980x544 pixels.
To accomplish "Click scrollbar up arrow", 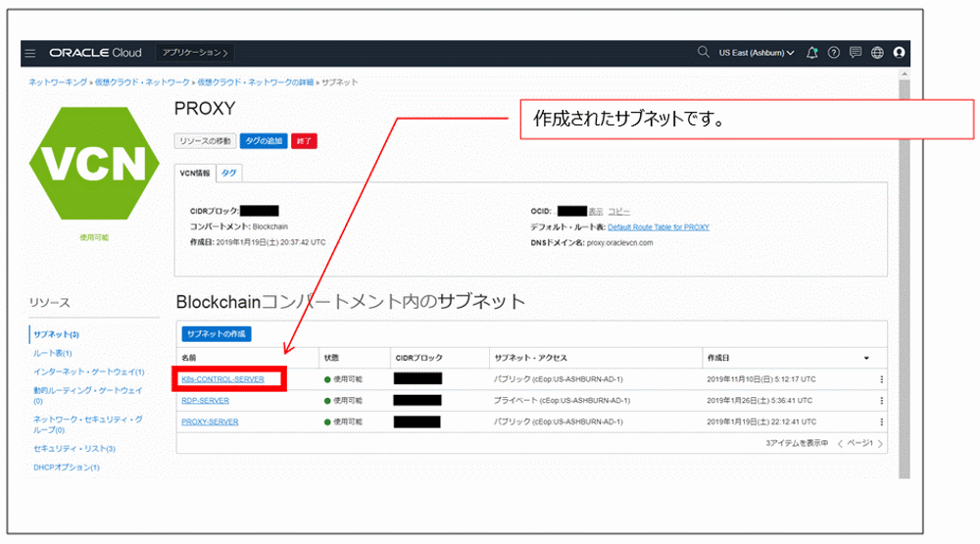I will tap(905, 74).
